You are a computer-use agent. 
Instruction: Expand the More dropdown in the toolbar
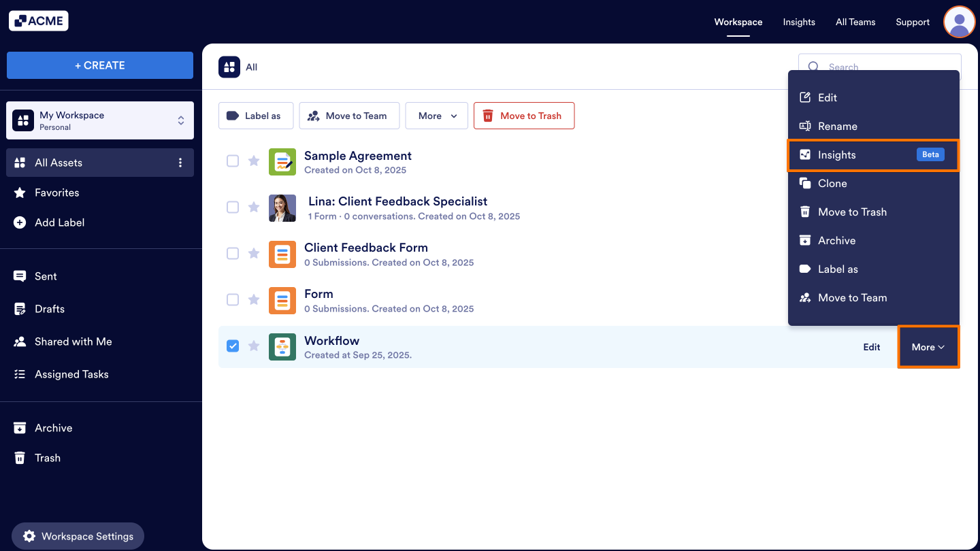click(x=436, y=116)
